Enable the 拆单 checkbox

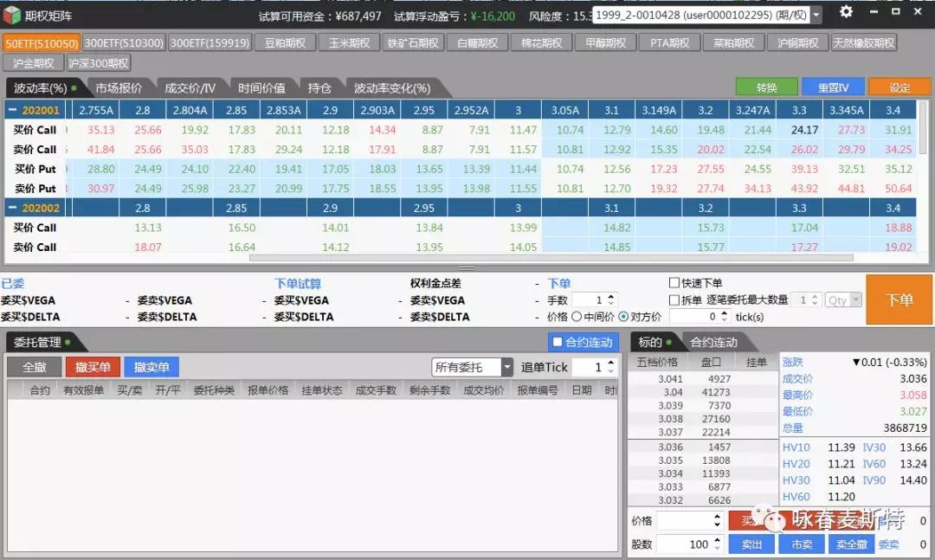tap(674, 299)
